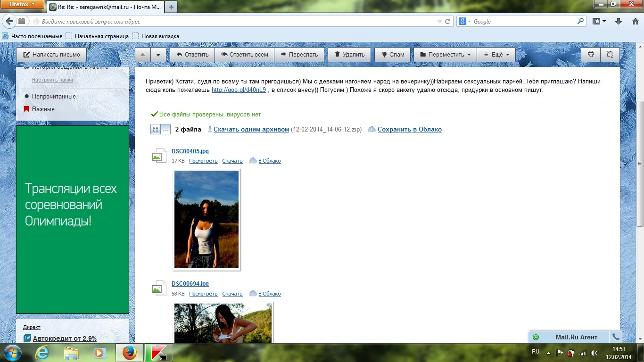644x362 pixels.
Task: Click the print icon button
Action: click(x=590, y=54)
